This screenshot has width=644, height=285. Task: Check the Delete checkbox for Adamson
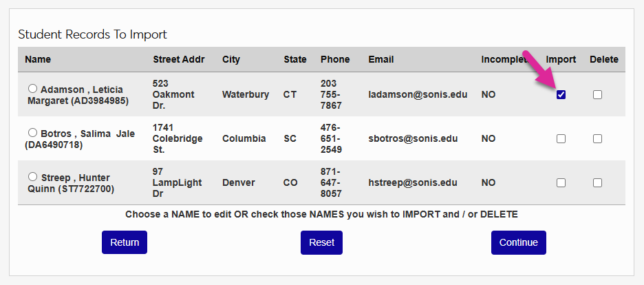pos(597,94)
